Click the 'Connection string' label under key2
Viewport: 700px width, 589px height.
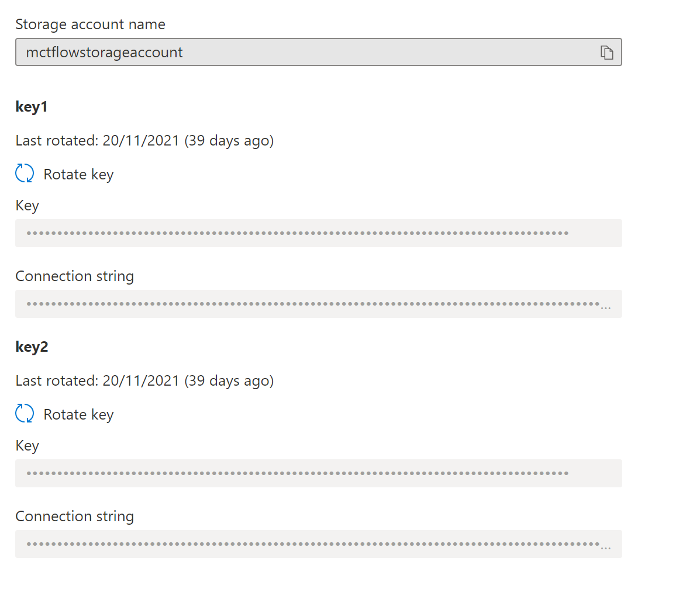(x=74, y=517)
